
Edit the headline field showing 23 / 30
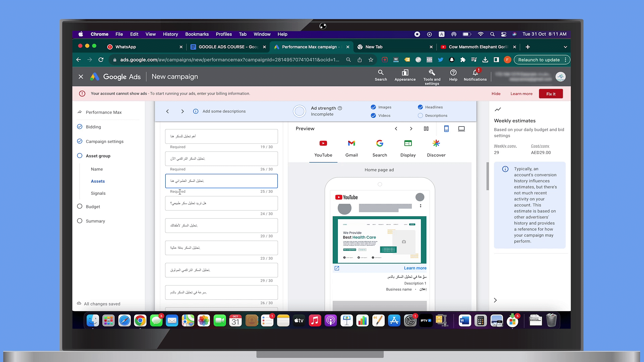pyautogui.click(x=221, y=248)
